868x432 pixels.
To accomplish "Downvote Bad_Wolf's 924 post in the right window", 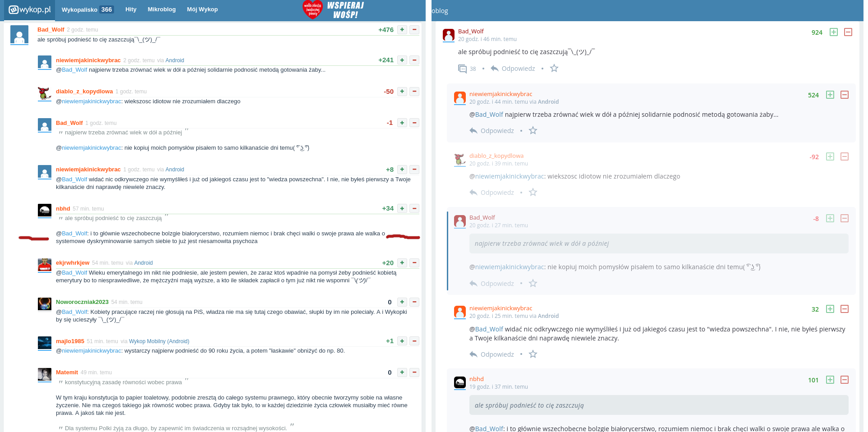I will click(x=848, y=32).
